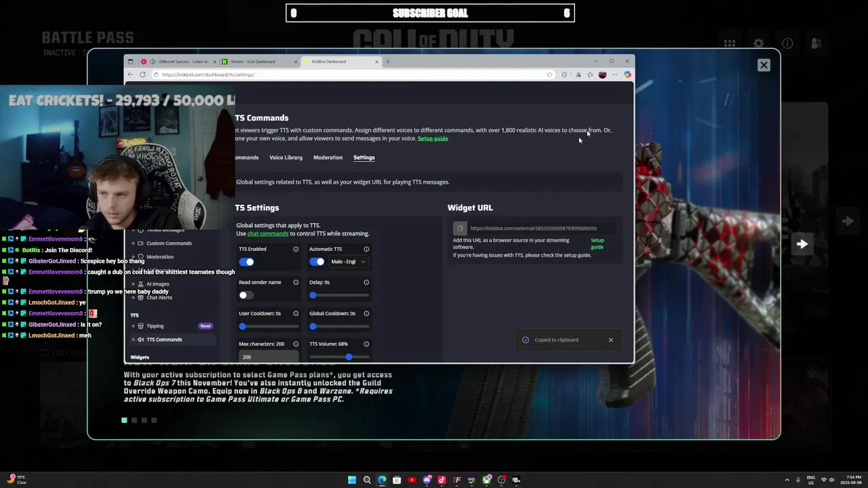The image size is (868, 488).
Task: Select the Settings tab
Action: [363, 157]
